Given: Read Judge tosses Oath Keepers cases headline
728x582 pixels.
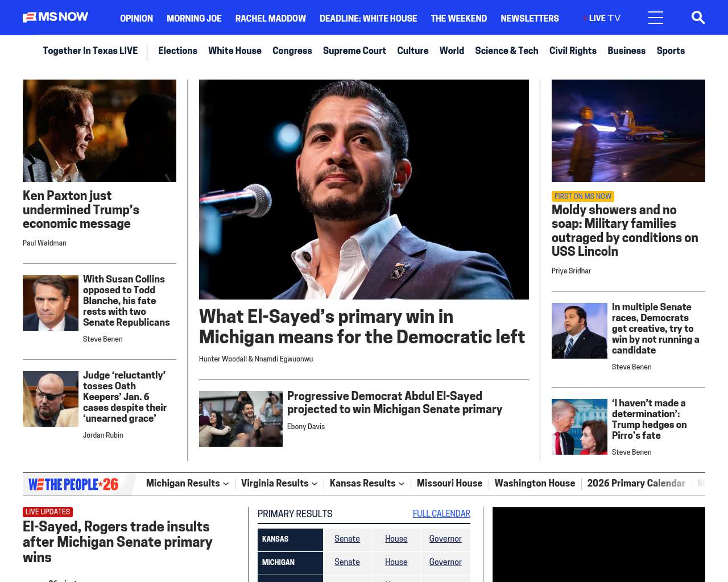Looking at the screenshot, I should 125,397.
